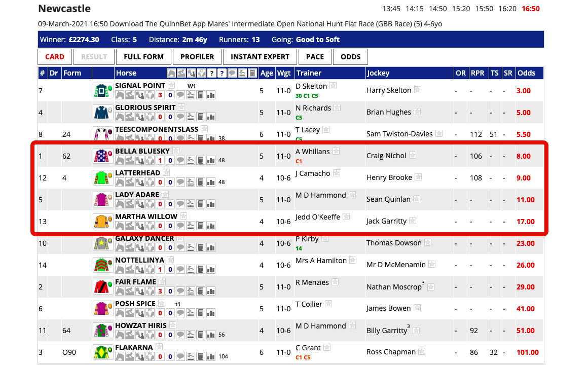Click odds 3.00 for Signal Point
The image size is (588, 365).
tap(524, 91)
